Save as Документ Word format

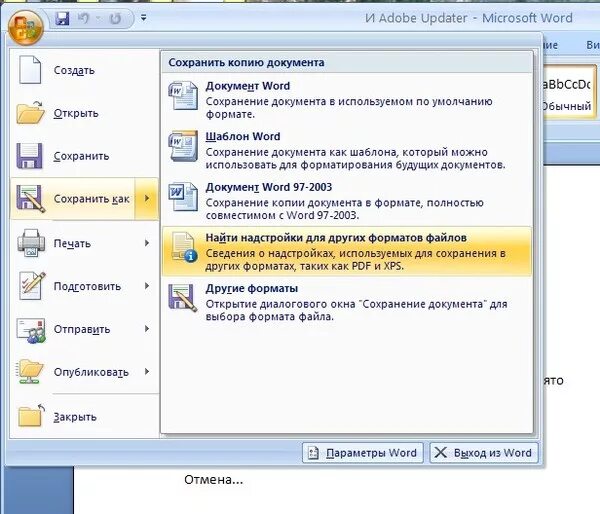tap(347, 100)
